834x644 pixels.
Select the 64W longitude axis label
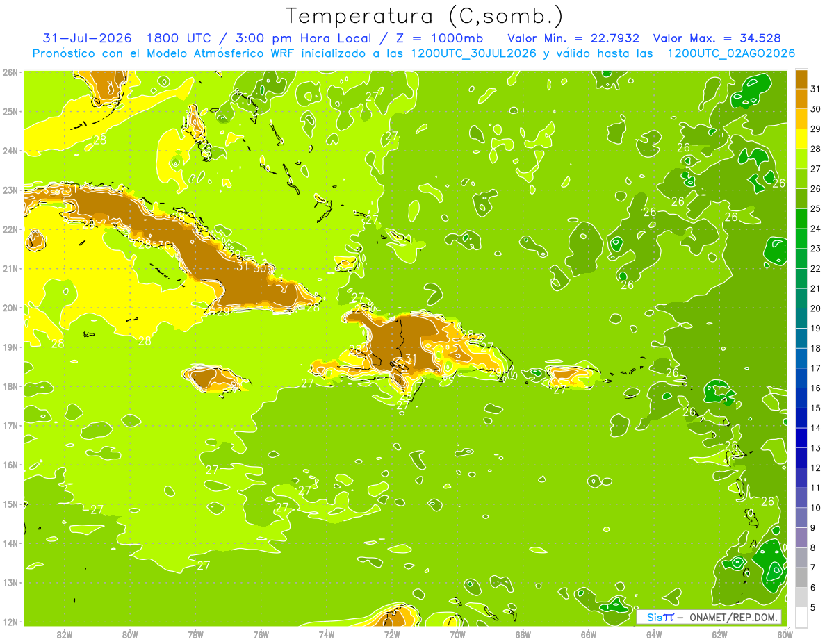click(653, 635)
